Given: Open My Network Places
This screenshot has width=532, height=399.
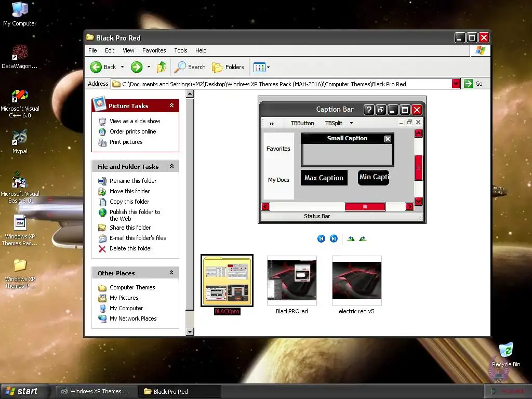Looking at the screenshot, I should 132,318.
